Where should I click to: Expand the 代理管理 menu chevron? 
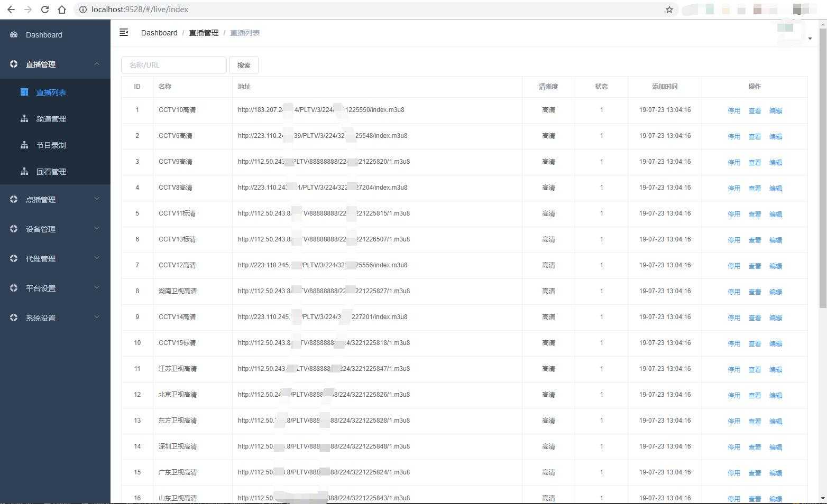click(97, 258)
